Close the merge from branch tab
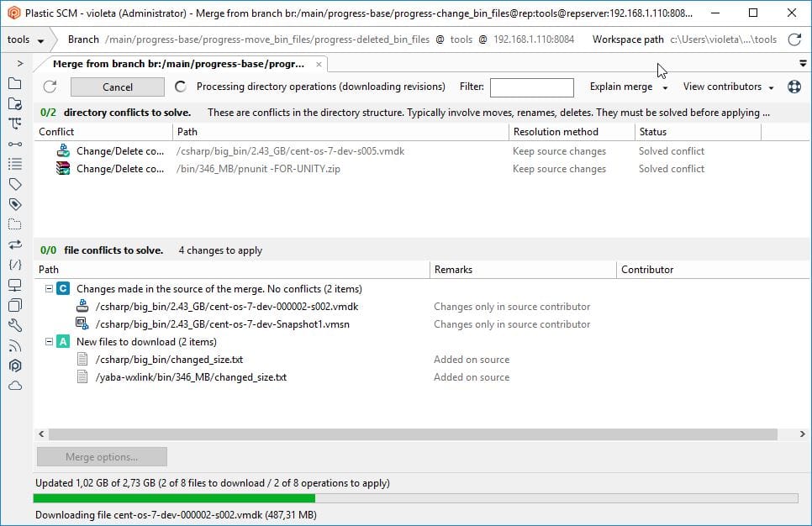 pos(319,63)
